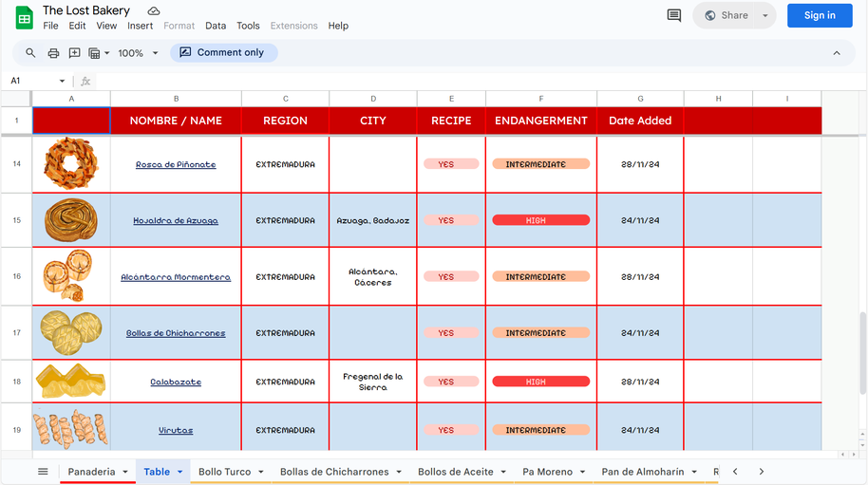Open the Data menu

point(216,26)
